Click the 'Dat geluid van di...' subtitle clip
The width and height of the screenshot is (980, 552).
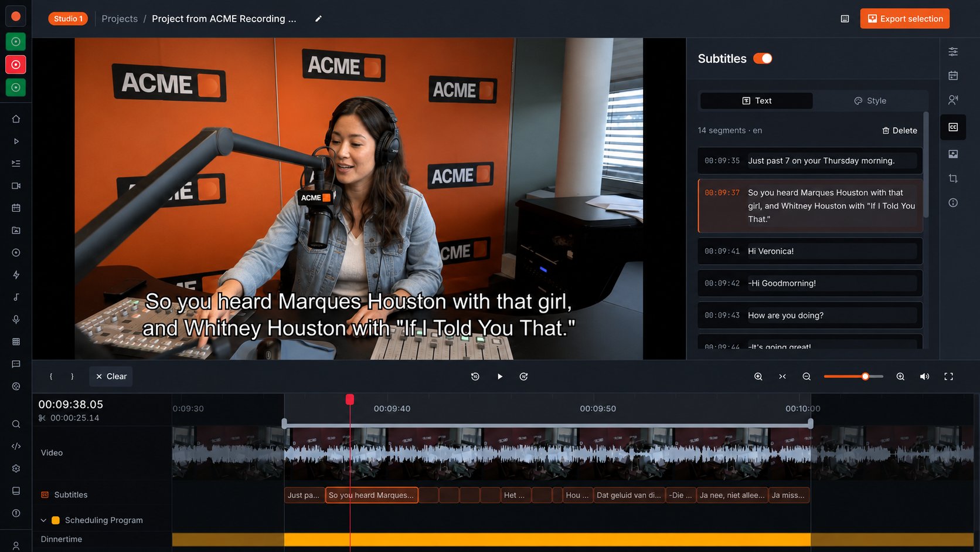(x=629, y=495)
